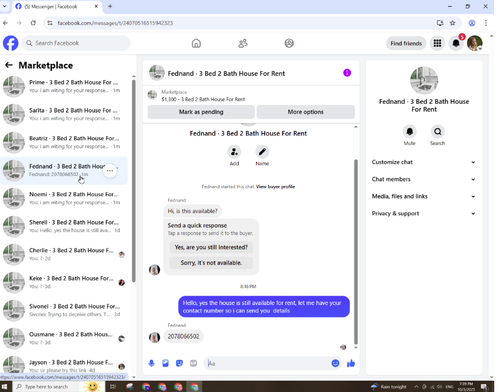Open the Friends icon in top navigation

point(243,43)
